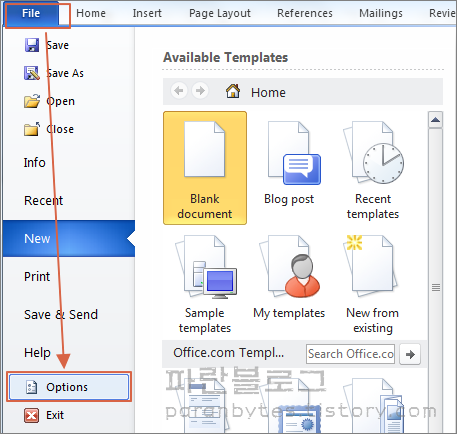Click the Save floppy disk icon

pyautogui.click(x=32, y=45)
